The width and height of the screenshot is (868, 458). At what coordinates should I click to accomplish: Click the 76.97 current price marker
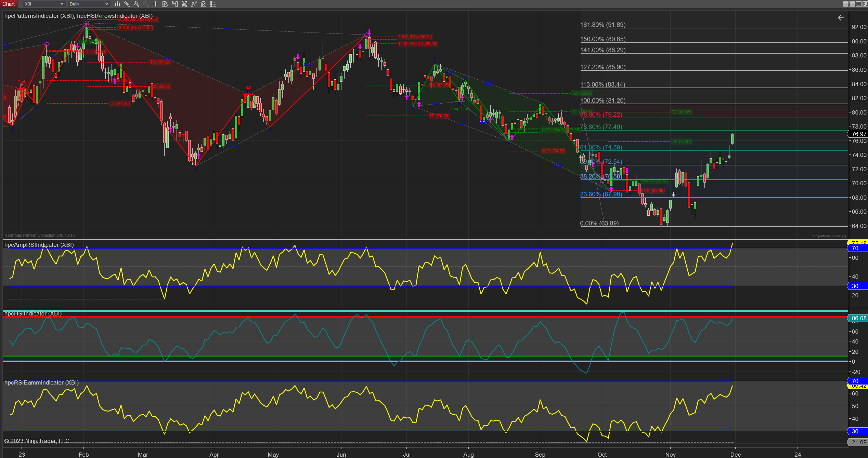(859, 134)
